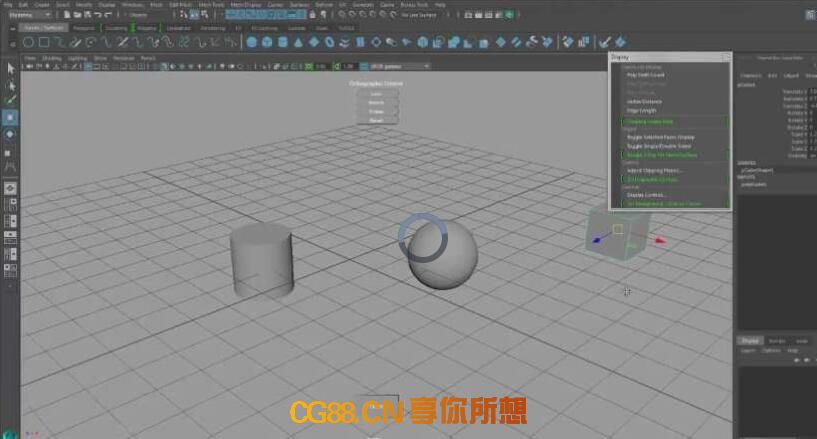The image size is (817, 439).
Task: Choose Edge Length in Display menu
Action: [641, 110]
